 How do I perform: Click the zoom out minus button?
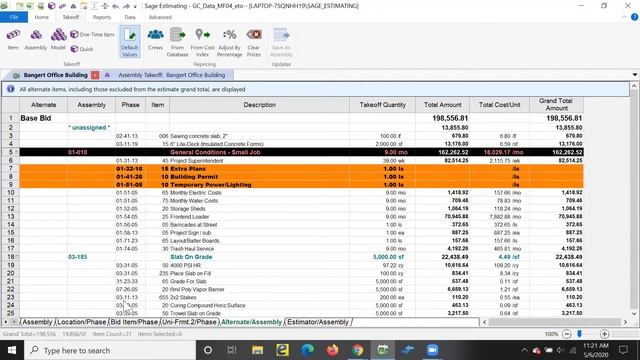567,334
